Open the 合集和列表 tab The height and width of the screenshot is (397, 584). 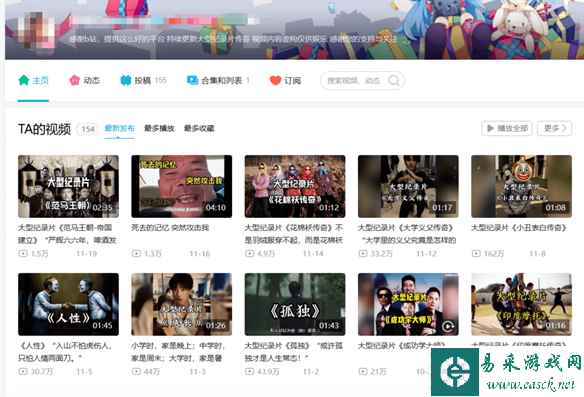[218, 80]
